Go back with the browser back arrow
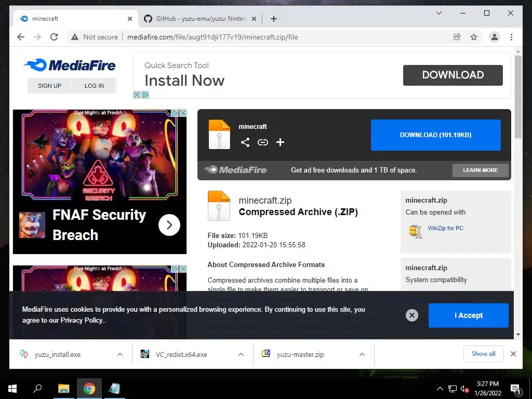Image resolution: width=532 pixels, height=399 pixels. 21,37
